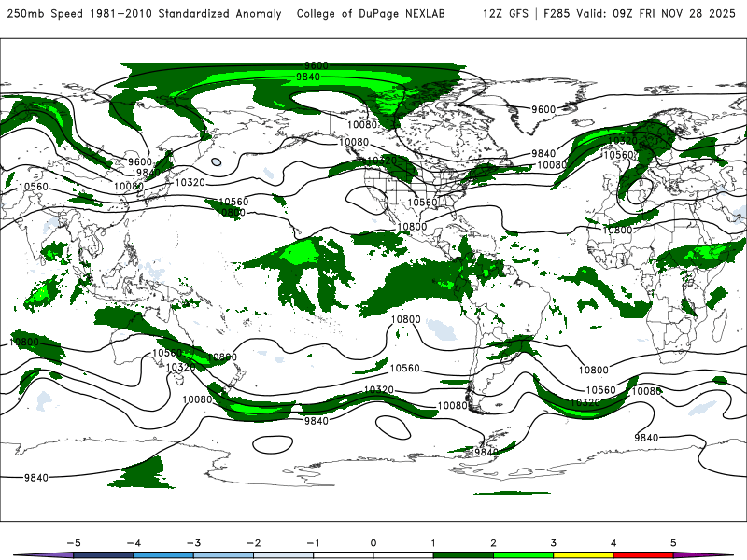The image size is (747, 560).
Task: Click the 9840 contour label over the North Atlantic
Action: (x=543, y=153)
